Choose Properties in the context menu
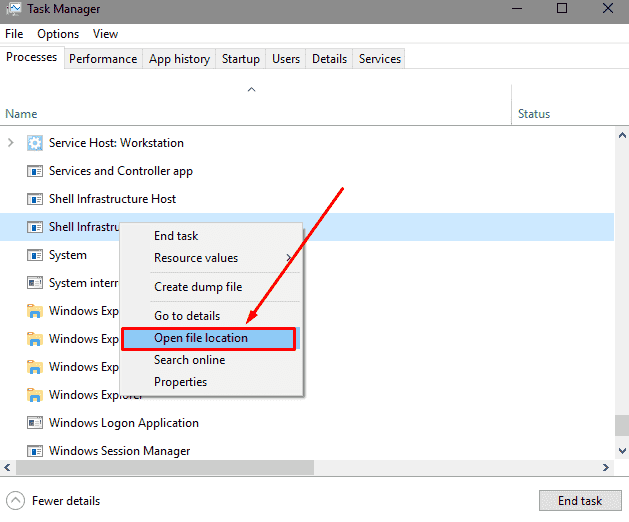This screenshot has width=629, height=522. (x=181, y=382)
